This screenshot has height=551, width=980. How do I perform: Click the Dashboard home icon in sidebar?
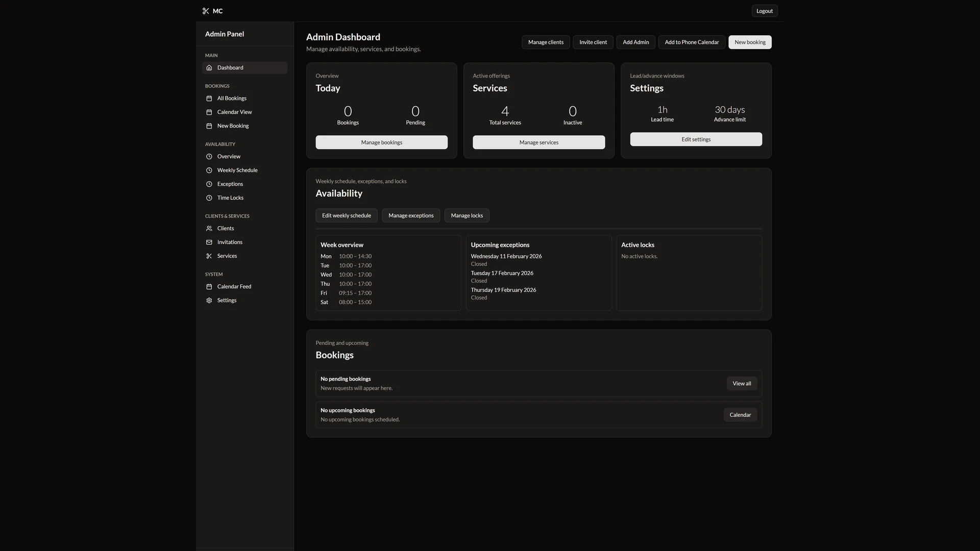coord(209,68)
